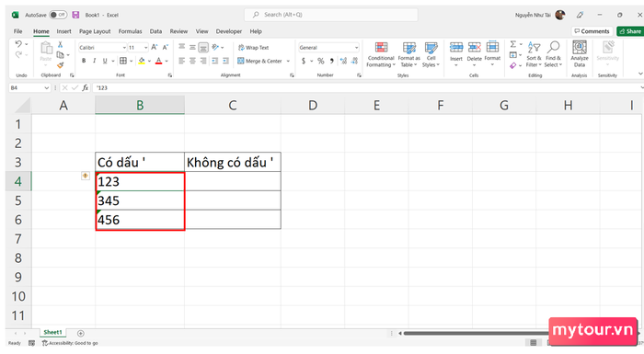Screen dimensions: 644x354
Task: Toggle Bold formatting
Action: tap(84, 61)
